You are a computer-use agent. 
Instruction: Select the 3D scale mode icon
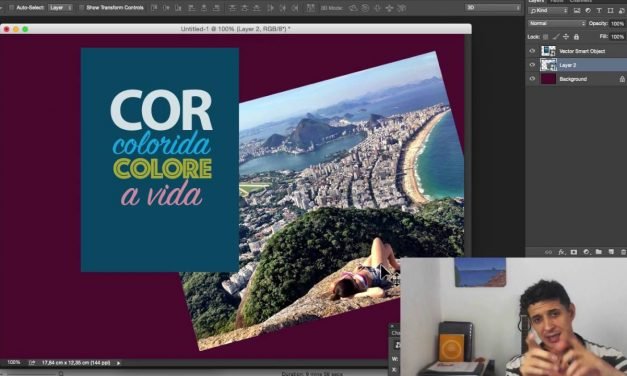tap(401, 8)
